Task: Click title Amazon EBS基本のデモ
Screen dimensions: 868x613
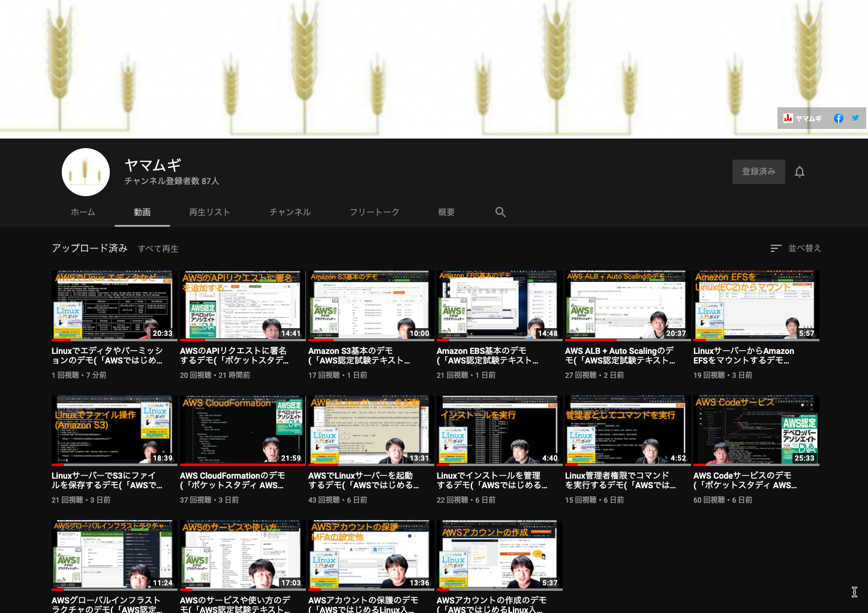Action: pos(488,356)
